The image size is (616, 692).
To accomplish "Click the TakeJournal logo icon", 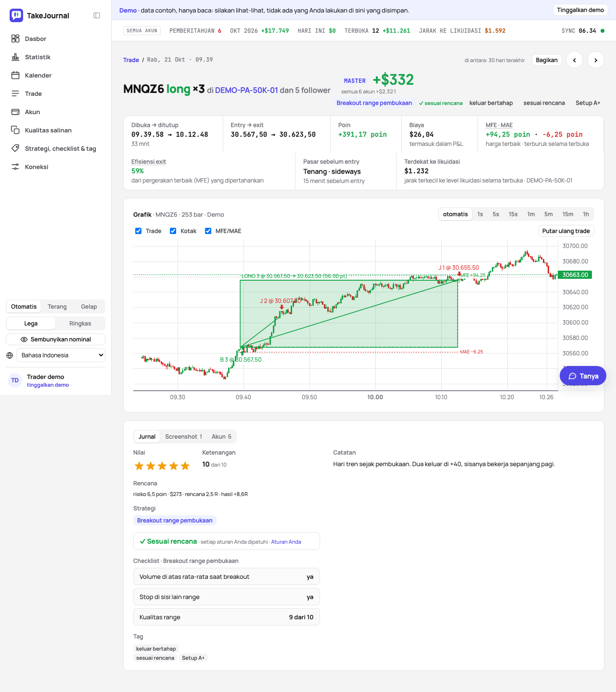I will [16, 15].
